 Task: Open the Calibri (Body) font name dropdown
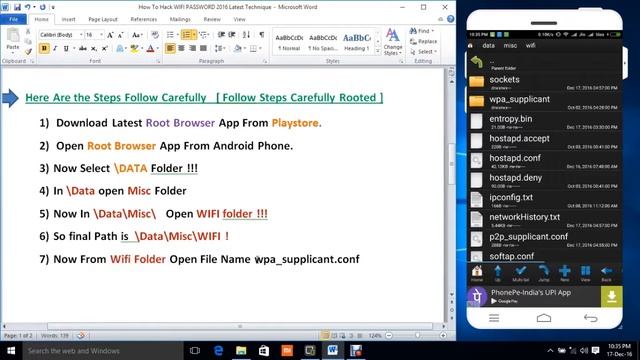pyautogui.click(x=81, y=35)
